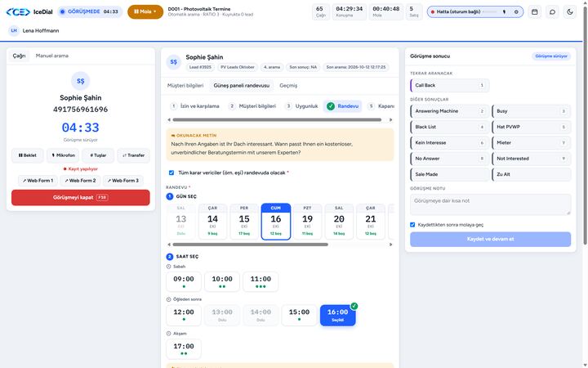Put the call on hold with Beklet

28,155
